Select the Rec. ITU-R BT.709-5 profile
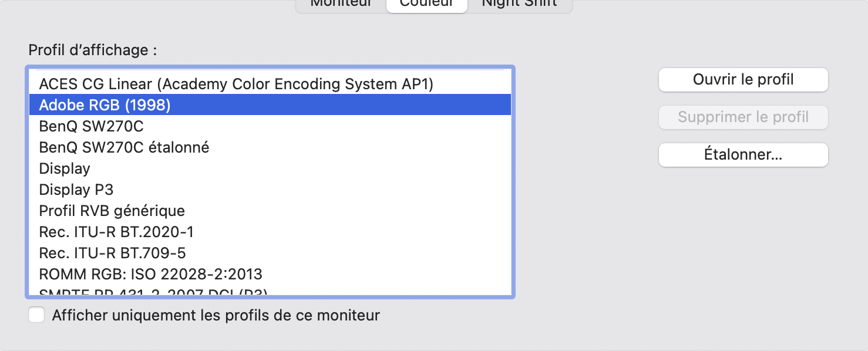This screenshot has height=351, width=868. [112, 253]
